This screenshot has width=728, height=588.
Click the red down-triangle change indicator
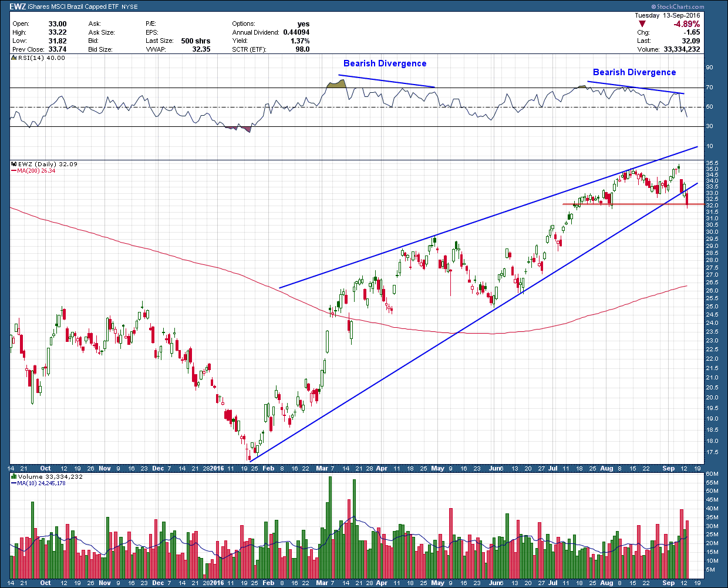[642, 24]
